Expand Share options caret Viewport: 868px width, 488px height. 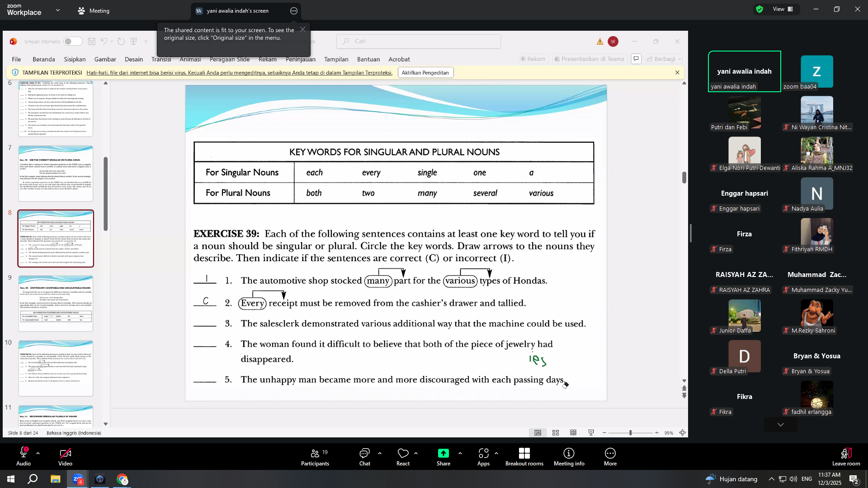tap(460, 453)
